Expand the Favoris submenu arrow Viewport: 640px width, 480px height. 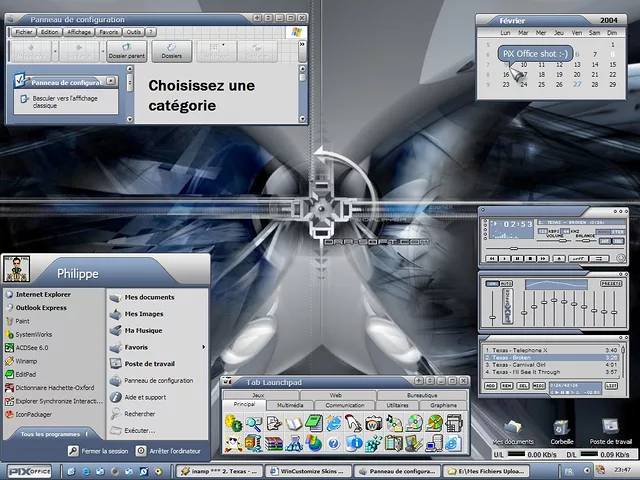coord(203,347)
